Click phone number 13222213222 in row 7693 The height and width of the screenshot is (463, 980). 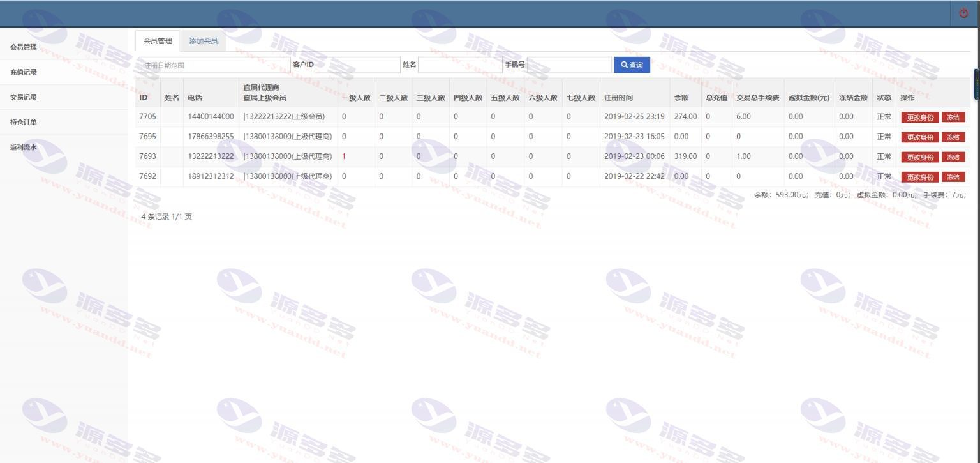click(211, 156)
